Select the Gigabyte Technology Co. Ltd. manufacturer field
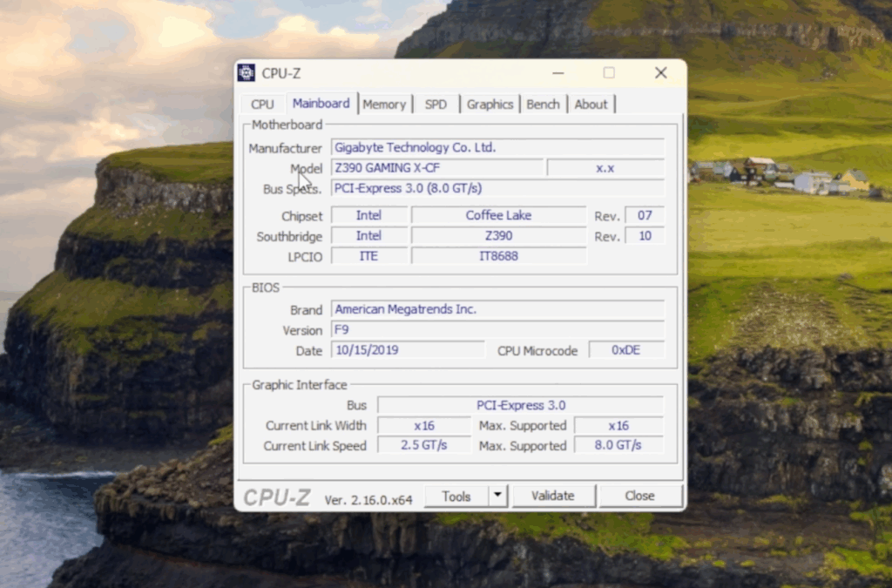892x588 pixels. click(x=497, y=147)
